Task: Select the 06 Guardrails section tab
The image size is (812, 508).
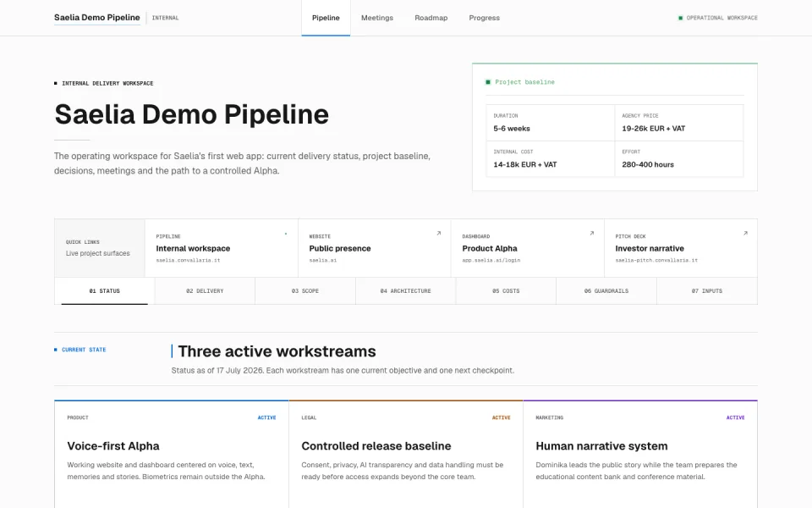Action: [x=606, y=290]
